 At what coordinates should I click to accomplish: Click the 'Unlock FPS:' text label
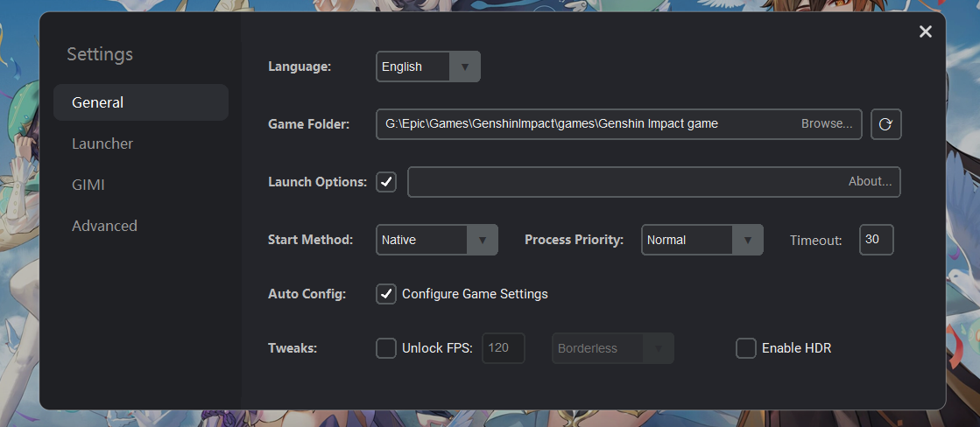(438, 348)
